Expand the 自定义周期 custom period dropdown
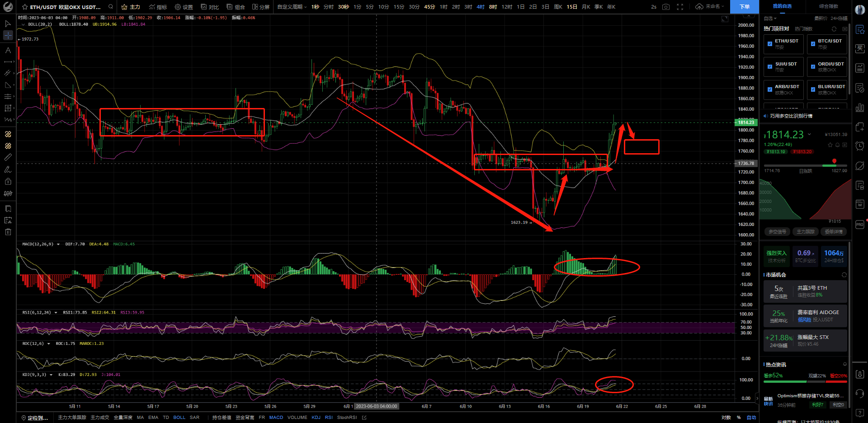Screen dimensions: 868x423 click(292, 7)
